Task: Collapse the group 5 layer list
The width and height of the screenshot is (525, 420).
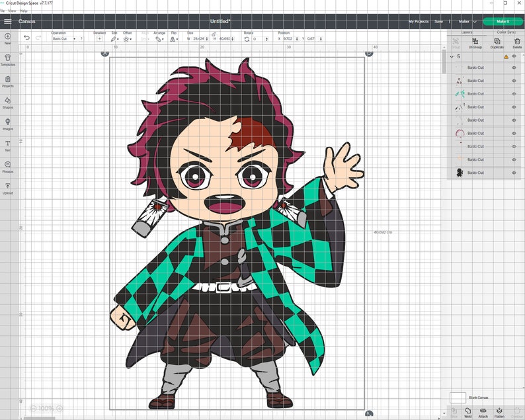Action: [x=452, y=57]
